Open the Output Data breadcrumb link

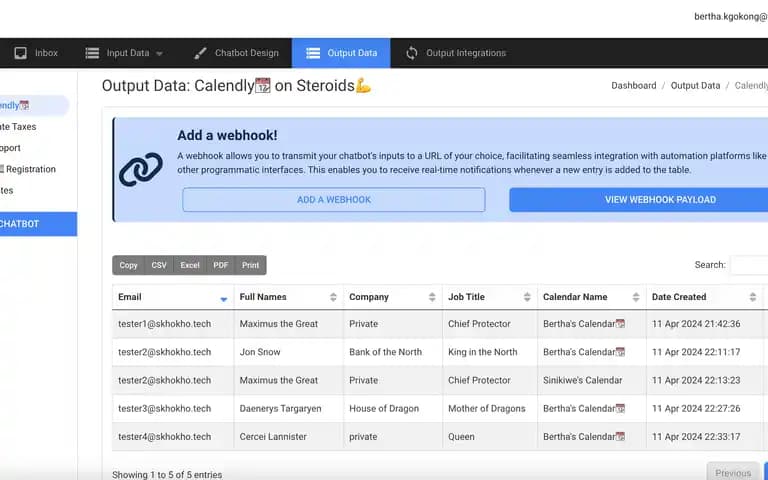click(x=696, y=86)
